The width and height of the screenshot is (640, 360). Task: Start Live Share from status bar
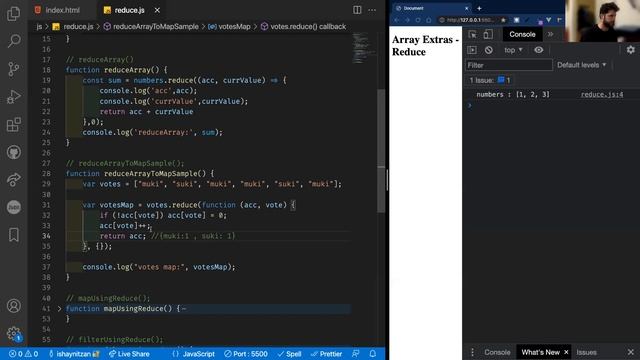129,354
